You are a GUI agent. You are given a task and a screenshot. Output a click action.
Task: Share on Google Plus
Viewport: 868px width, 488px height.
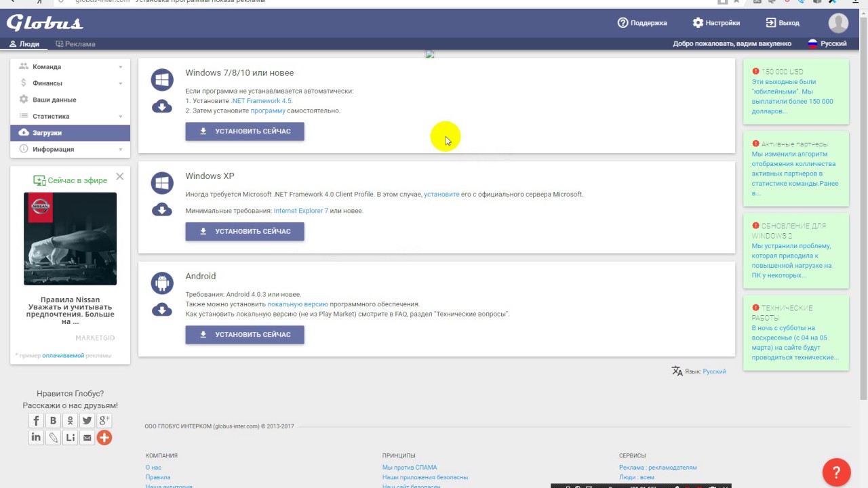click(104, 421)
